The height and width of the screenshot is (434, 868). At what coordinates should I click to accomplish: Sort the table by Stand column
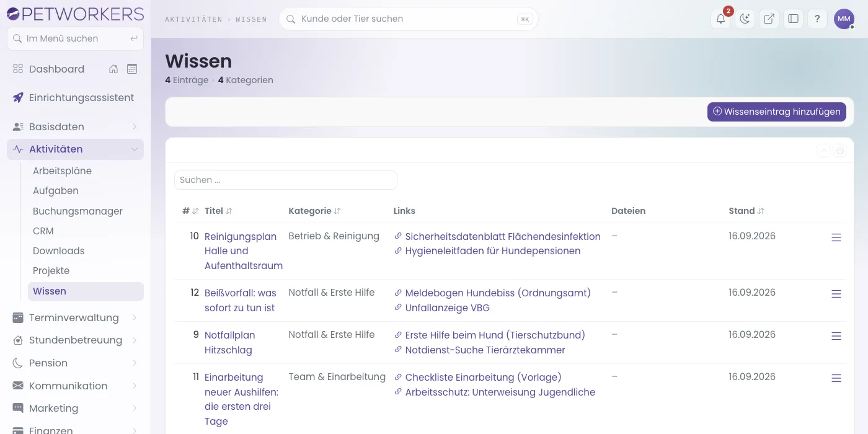[x=746, y=211]
